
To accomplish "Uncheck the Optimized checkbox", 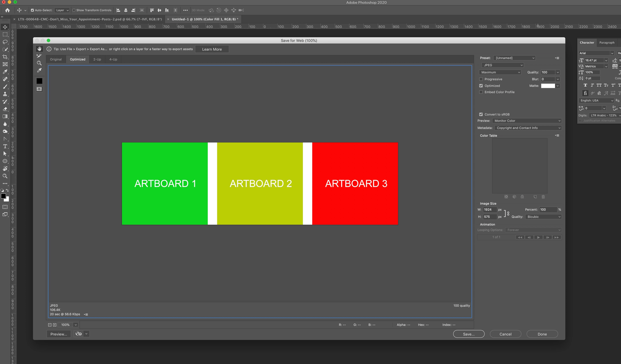I will pyautogui.click(x=481, y=86).
